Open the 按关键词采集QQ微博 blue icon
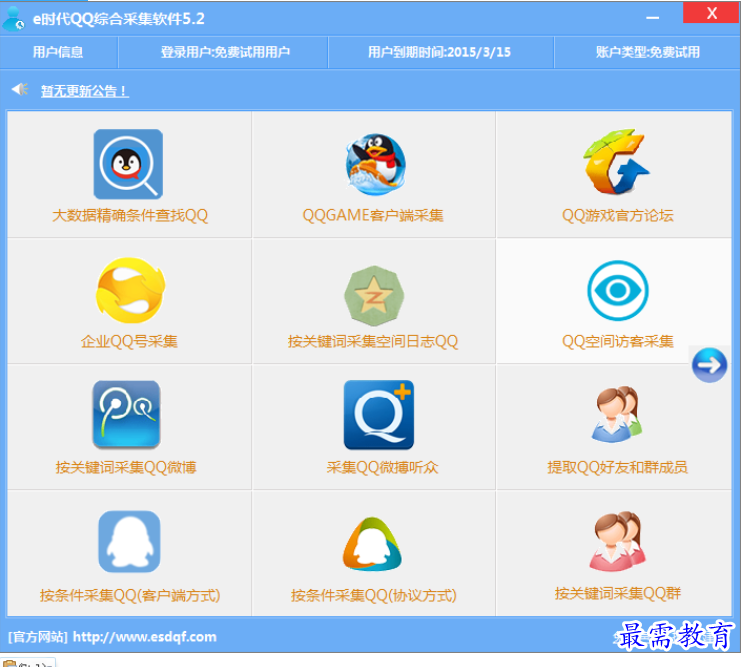This screenshot has height=667, width=741. (126, 415)
